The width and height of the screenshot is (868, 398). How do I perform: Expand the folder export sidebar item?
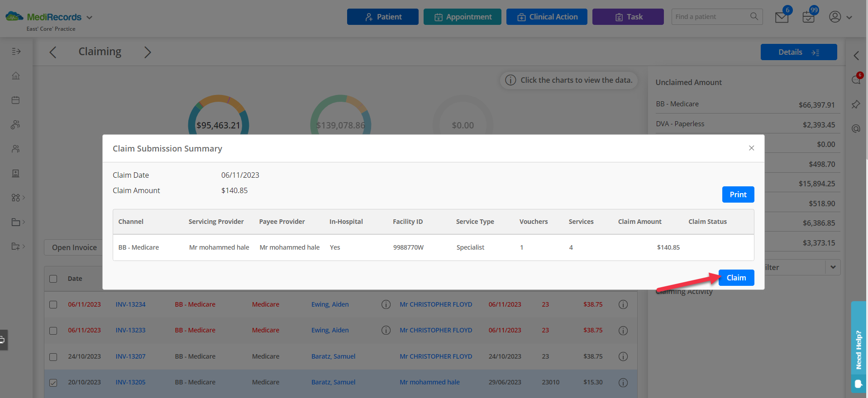[x=18, y=246]
